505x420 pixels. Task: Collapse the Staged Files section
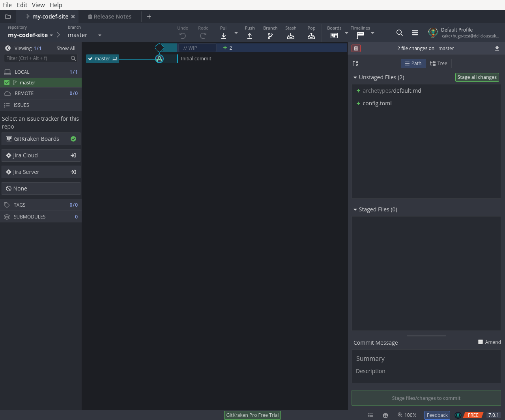coord(355,210)
